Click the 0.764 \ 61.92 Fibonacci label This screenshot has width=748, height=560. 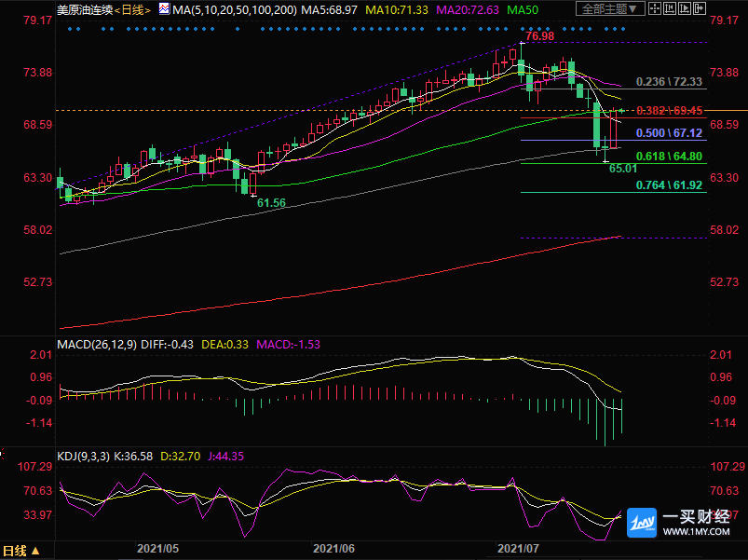(x=669, y=184)
